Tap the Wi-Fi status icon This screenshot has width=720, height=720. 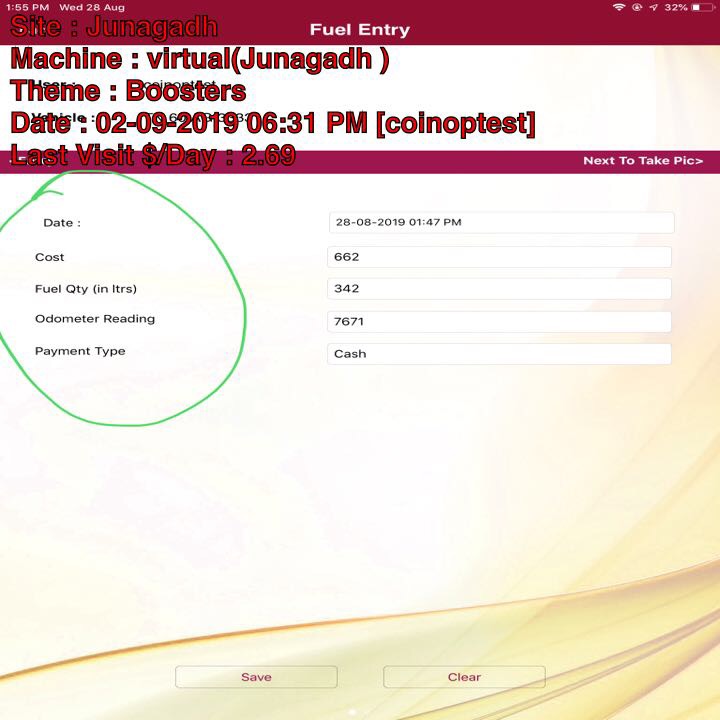click(x=620, y=8)
